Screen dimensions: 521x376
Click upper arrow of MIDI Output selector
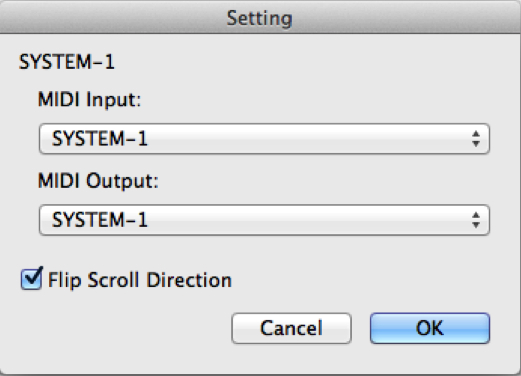tap(476, 215)
